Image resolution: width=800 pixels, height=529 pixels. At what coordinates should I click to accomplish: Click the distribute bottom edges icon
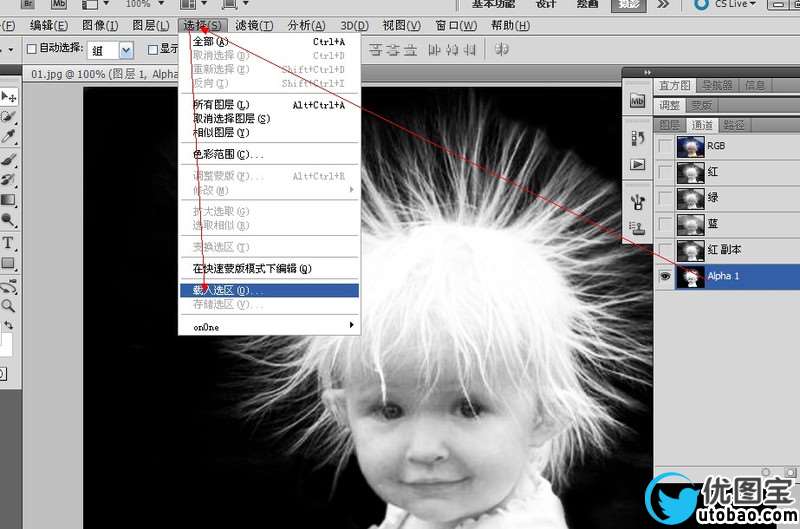click(410, 49)
